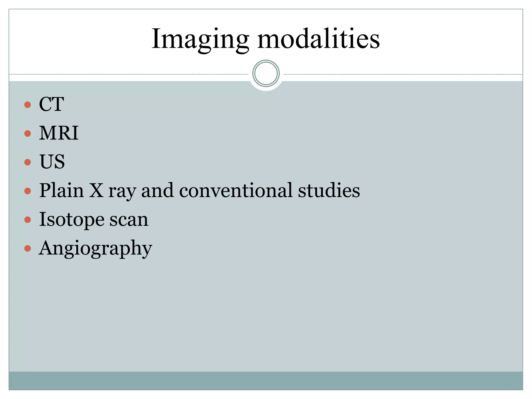Image resolution: width=532 pixels, height=399 pixels.
Task: Click the orange bullet beside US
Action: (28, 162)
